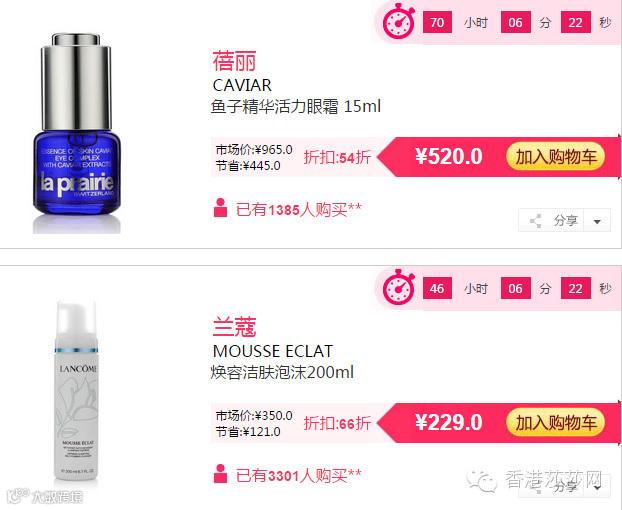The image size is (622, 510).
Task: Add the ¥229.0 Mousse Eclat to cart
Action: point(556,423)
